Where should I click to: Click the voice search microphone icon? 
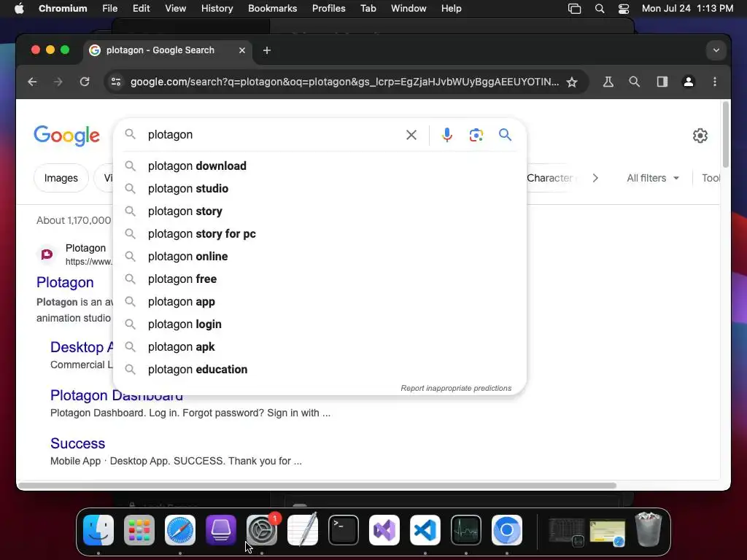point(447,135)
